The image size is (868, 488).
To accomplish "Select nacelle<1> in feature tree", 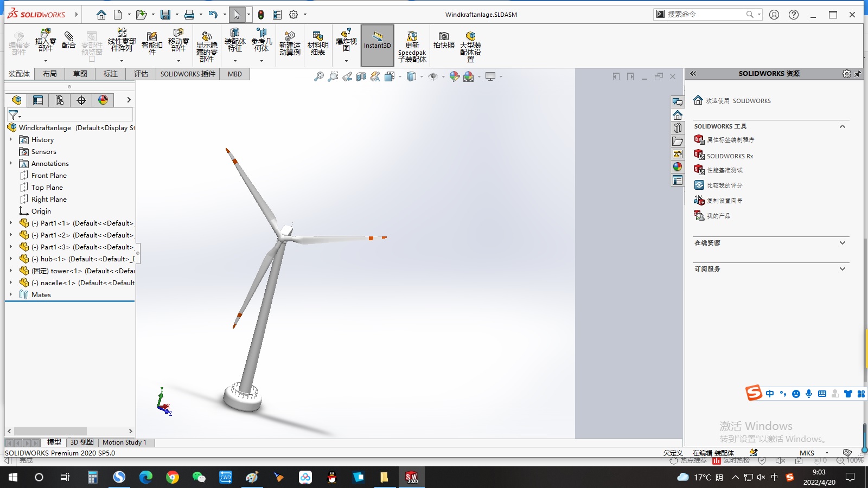I will [82, 282].
